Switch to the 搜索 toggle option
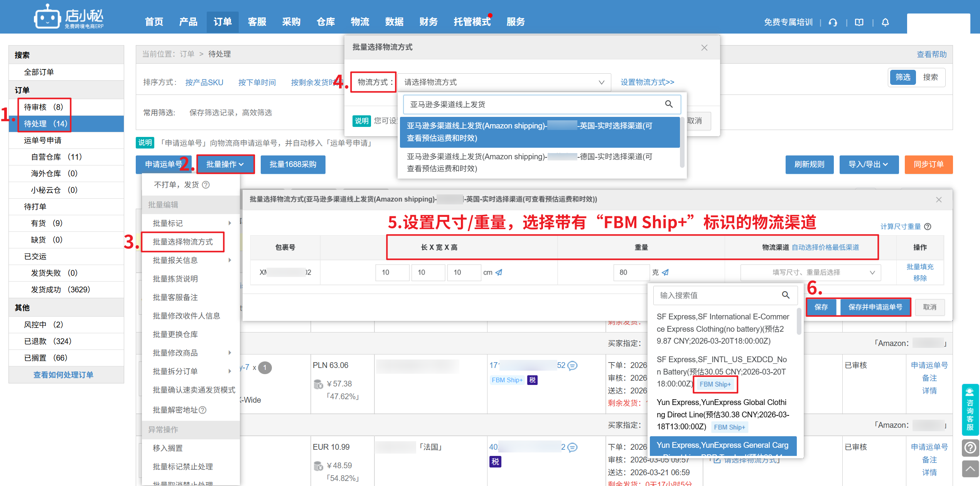The height and width of the screenshot is (486, 980). 930,77
